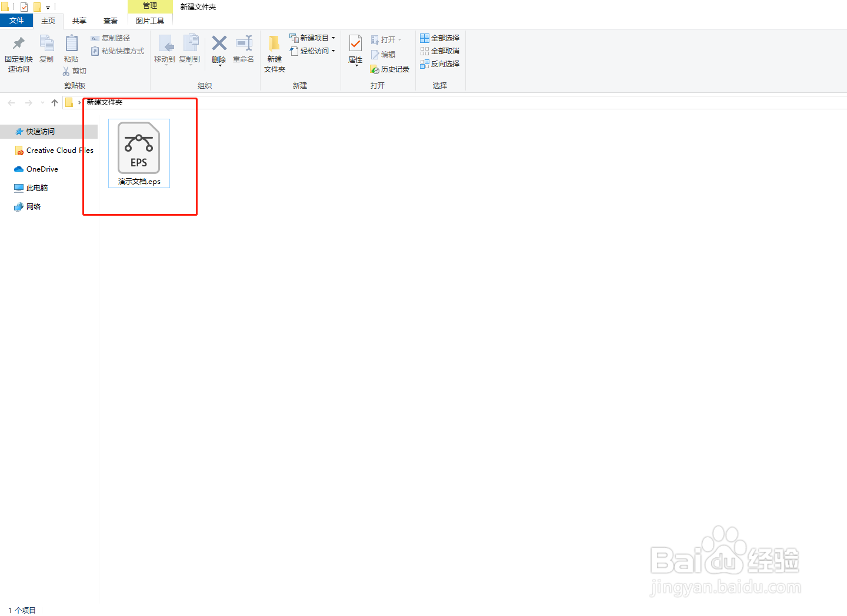Click Invert selection (反向选择)
Screen dimensions: 847x616
click(x=439, y=64)
